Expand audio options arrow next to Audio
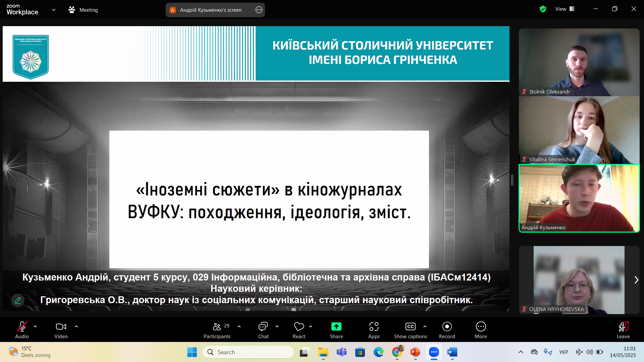This screenshot has height=362, width=644. click(35, 326)
